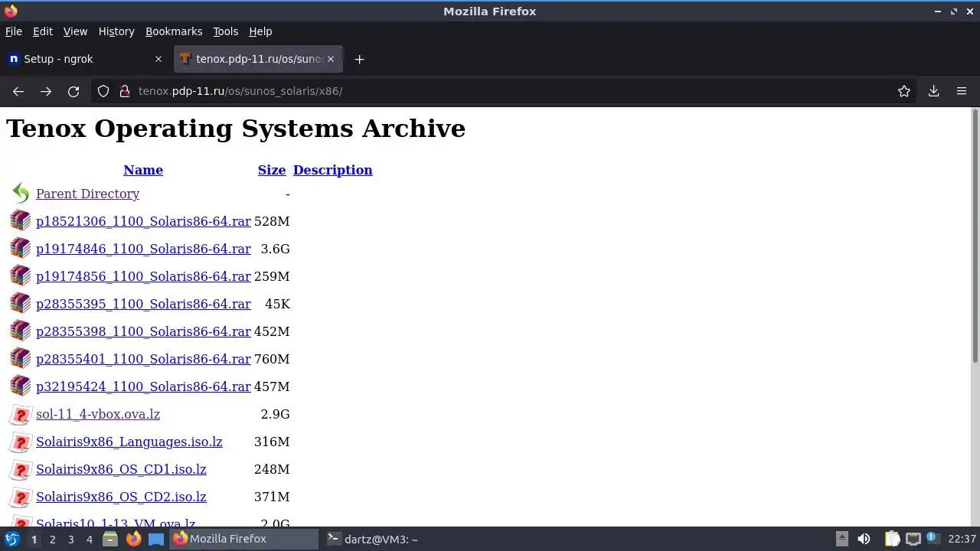Image resolution: width=980 pixels, height=551 pixels.
Task: Open Solairis9x86_OS_CD1.iso.lz link
Action: [121, 469]
